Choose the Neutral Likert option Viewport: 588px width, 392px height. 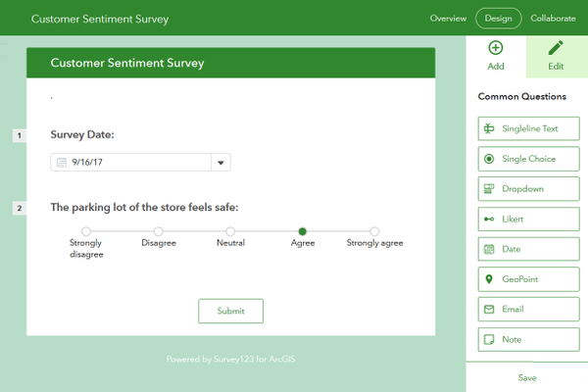pyautogui.click(x=230, y=231)
